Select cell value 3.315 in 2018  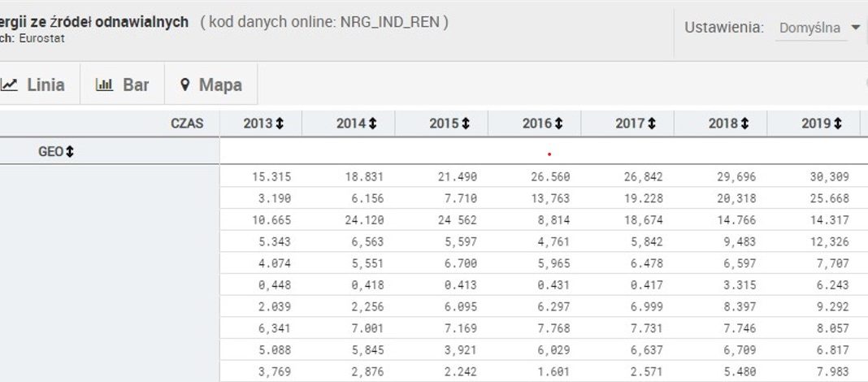[x=739, y=285]
